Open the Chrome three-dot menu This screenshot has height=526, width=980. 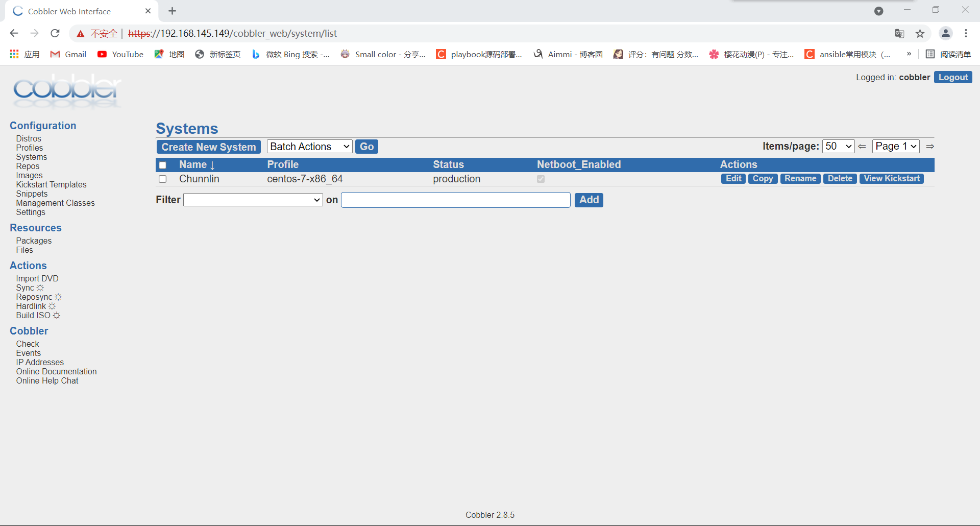point(966,34)
